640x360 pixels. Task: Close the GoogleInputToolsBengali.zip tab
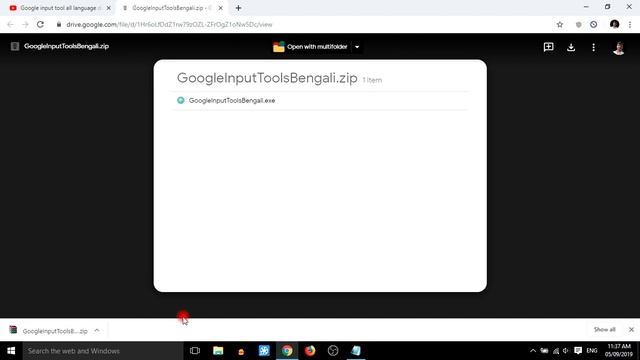pyautogui.click(x=221, y=8)
